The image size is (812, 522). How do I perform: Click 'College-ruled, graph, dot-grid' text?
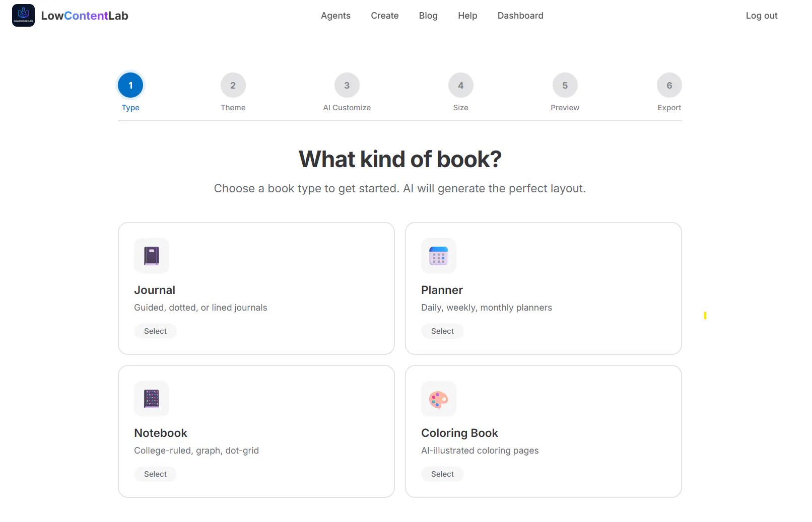point(196,451)
